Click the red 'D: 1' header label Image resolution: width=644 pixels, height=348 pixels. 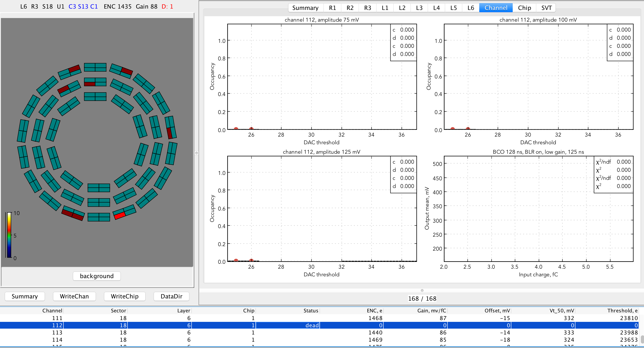(167, 7)
